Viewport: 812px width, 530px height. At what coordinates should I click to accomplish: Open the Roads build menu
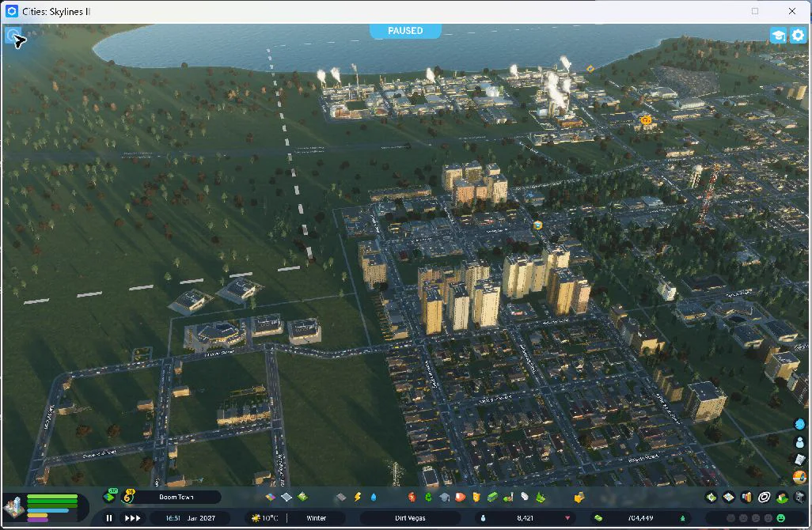[341, 497]
